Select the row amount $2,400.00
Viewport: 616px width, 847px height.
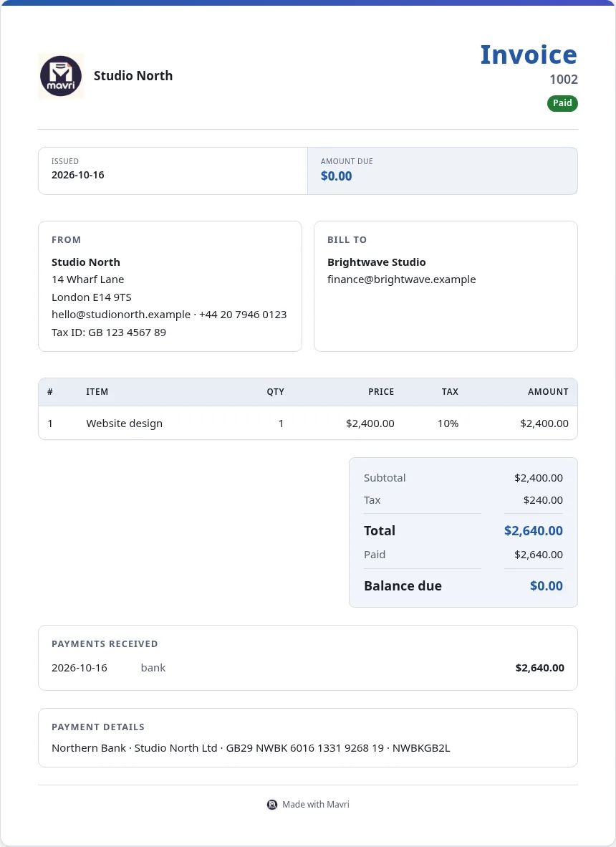click(x=544, y=423)
